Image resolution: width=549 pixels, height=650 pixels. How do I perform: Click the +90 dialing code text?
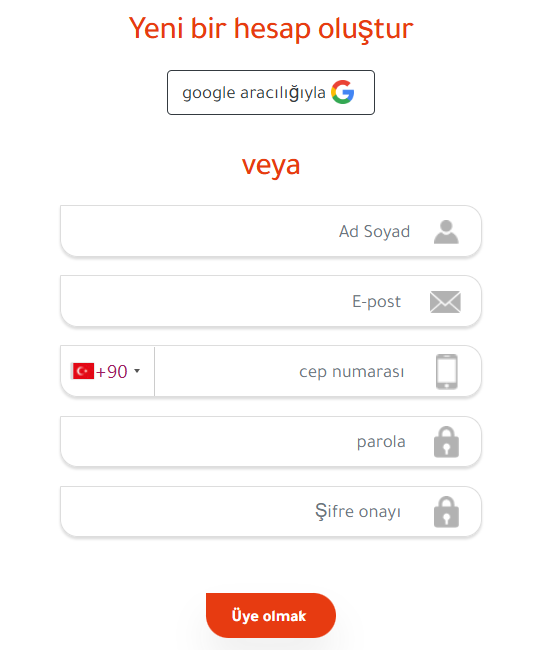111,371
